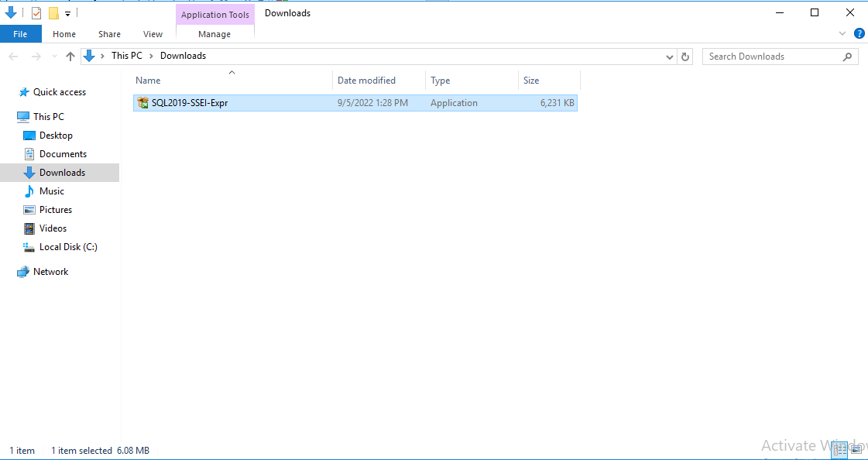Open the File ribbon tab
This screenshot has height=460, width=868.
(x=20, y=34)
